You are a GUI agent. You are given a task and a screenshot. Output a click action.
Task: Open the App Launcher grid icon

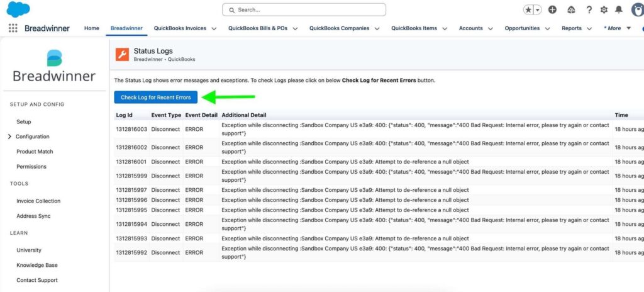[13, 28]
